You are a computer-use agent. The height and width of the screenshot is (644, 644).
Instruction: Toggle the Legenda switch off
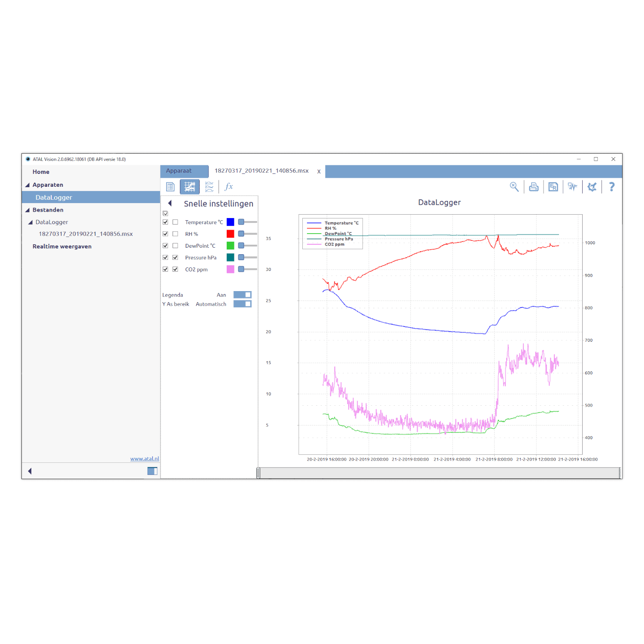pos(242,295)
